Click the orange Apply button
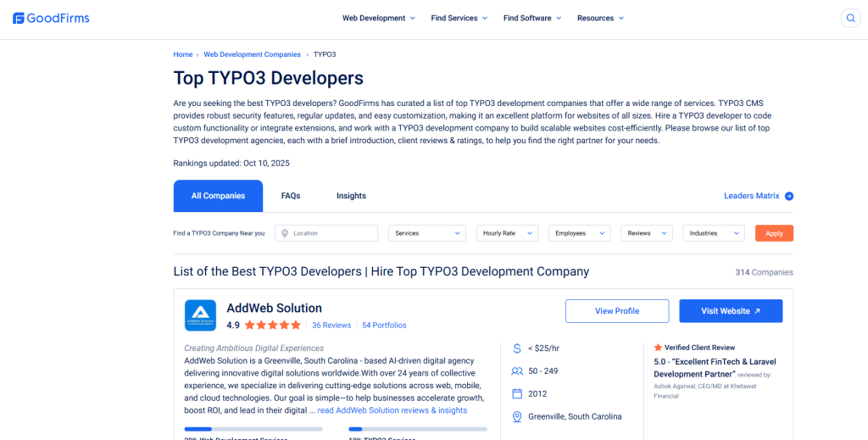Viewport: 868px width, 440px height. click(x=774, y=233)
